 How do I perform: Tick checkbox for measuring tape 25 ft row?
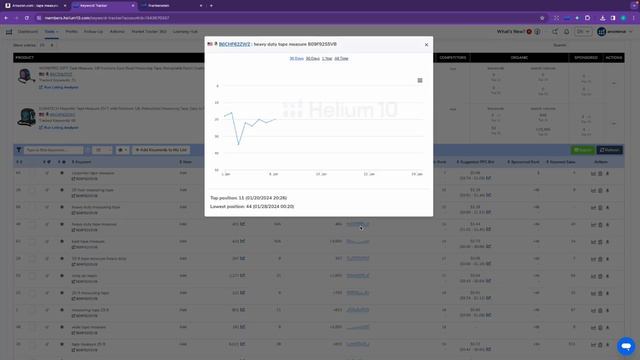click(x=32, y=311)
